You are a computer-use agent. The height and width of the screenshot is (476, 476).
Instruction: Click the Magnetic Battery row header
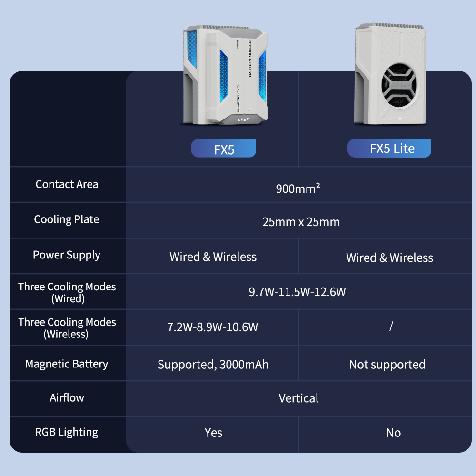67,364
